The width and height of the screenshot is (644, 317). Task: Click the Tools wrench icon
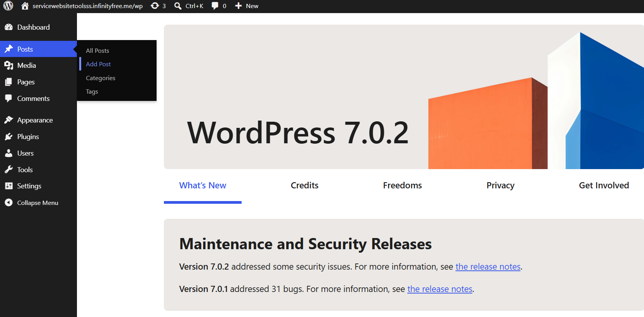[x=8, y=169]
